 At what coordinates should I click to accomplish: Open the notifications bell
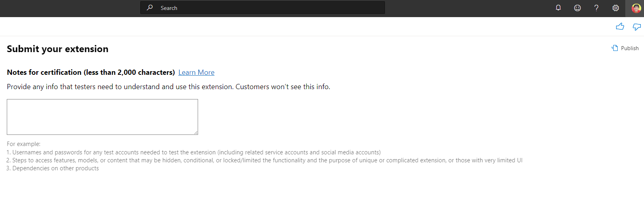tap(558, 8)
